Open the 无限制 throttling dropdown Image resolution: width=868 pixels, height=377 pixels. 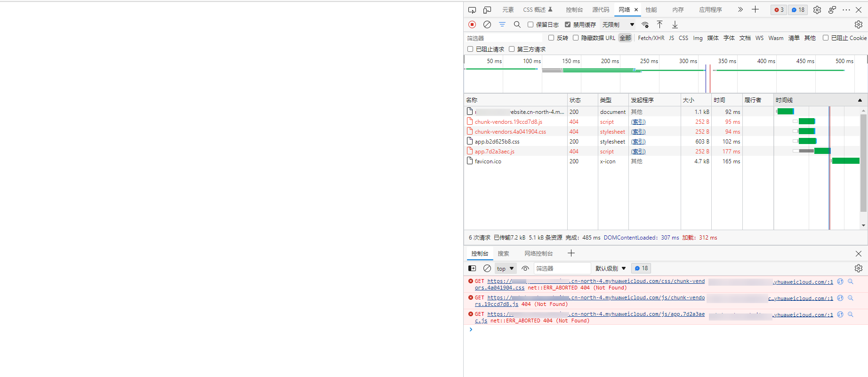pyautogui.click(x=619, y=24)
